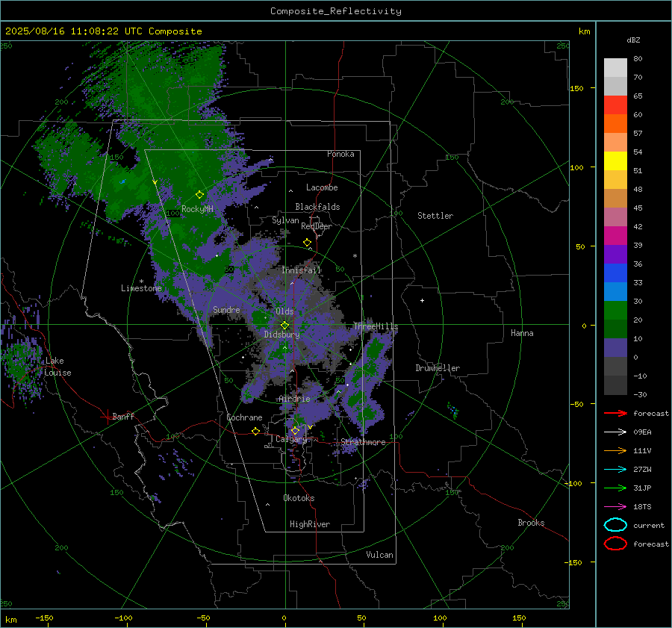This screenshot has width=672, height=628.
Task: Select the slate purple 0-10 dBZ swatch
Action: pos(615,348)
